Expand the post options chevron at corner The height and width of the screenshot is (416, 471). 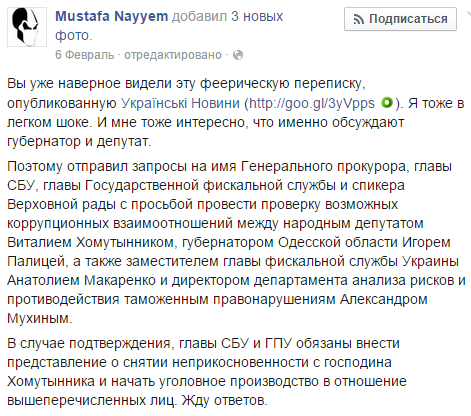468,15
